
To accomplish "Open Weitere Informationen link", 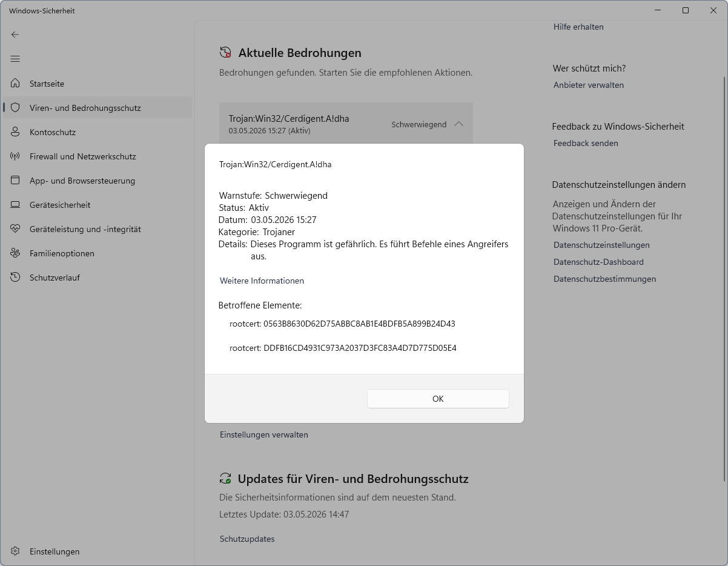I will pyautogui.click(x=262, y=281).
